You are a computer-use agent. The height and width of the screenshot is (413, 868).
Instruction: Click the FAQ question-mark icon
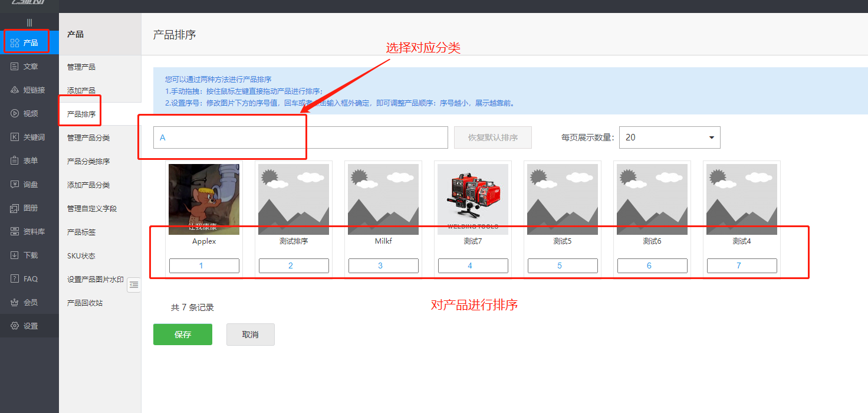15,278
